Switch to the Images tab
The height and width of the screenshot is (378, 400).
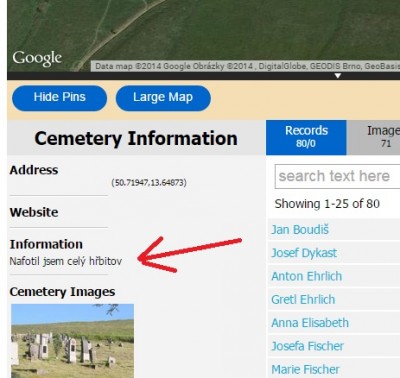coord(373,137)
